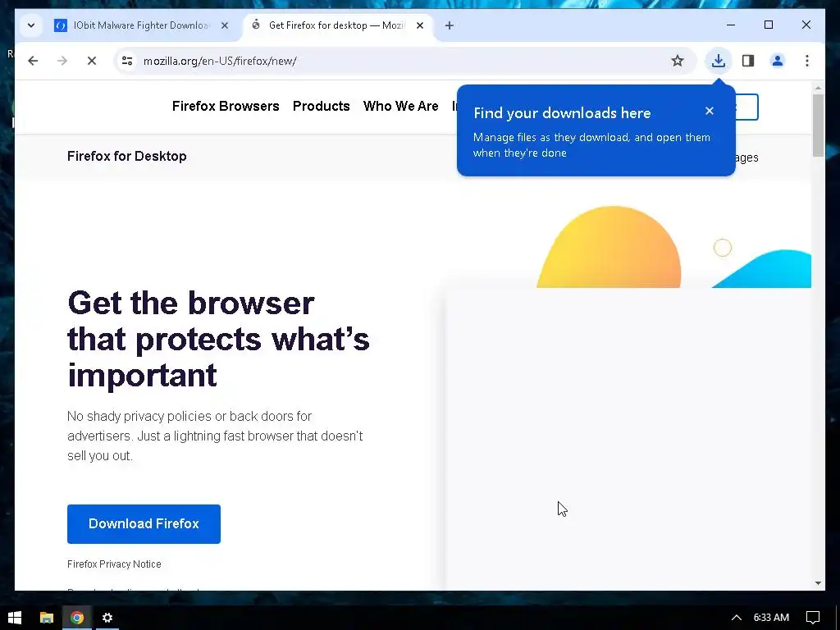The width and height of the screenshot is (840, 630).
Task: Click the 6:33 AM taskbar clock
Action: (x=771, y=618)
